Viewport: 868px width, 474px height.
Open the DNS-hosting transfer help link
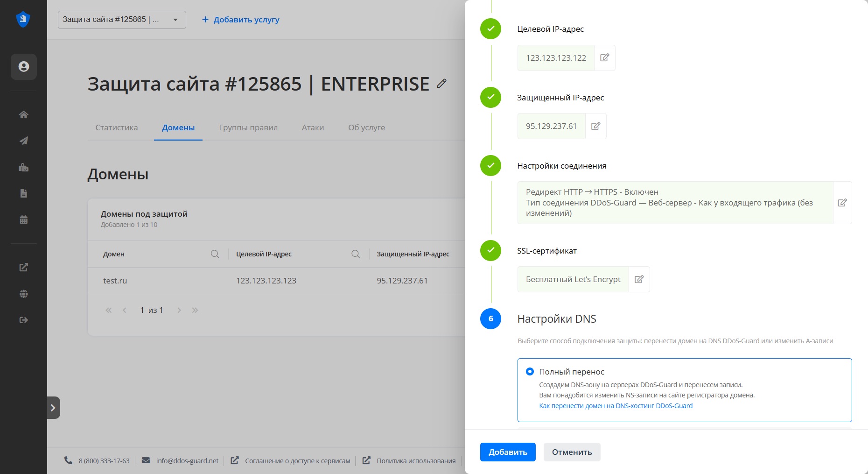pos(616,406)
